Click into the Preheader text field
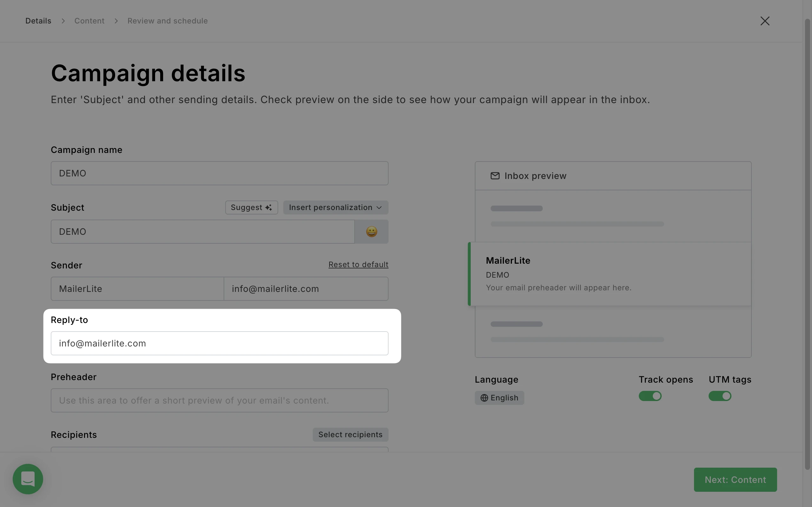This screenshot has width=812, height=507. coord(219,400)
